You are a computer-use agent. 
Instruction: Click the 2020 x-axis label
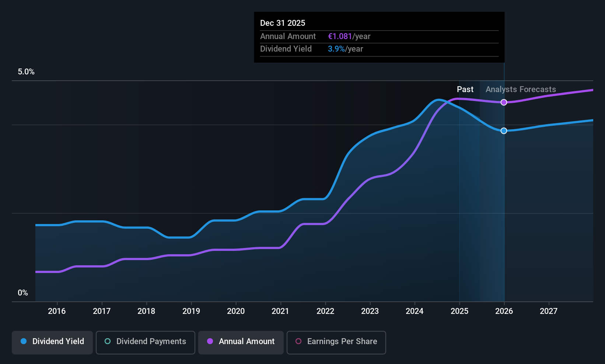[x=236, y=311]
